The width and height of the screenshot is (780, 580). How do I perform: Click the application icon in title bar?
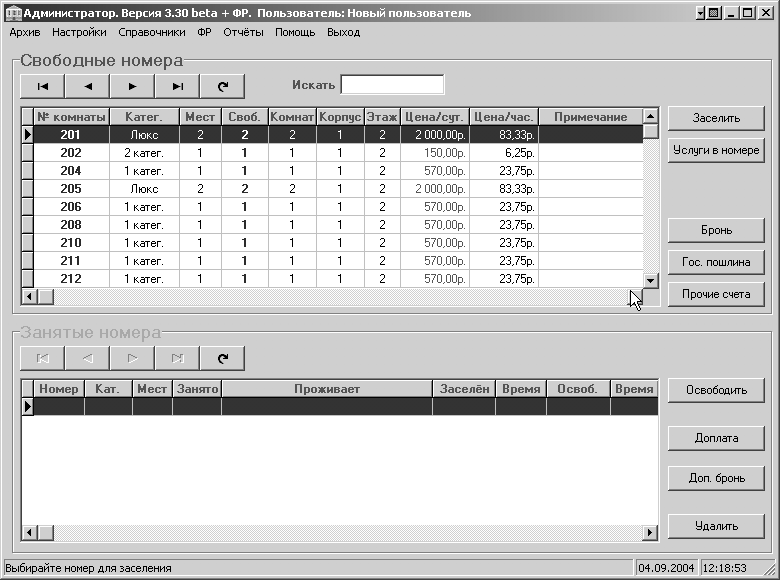(13, 13)
